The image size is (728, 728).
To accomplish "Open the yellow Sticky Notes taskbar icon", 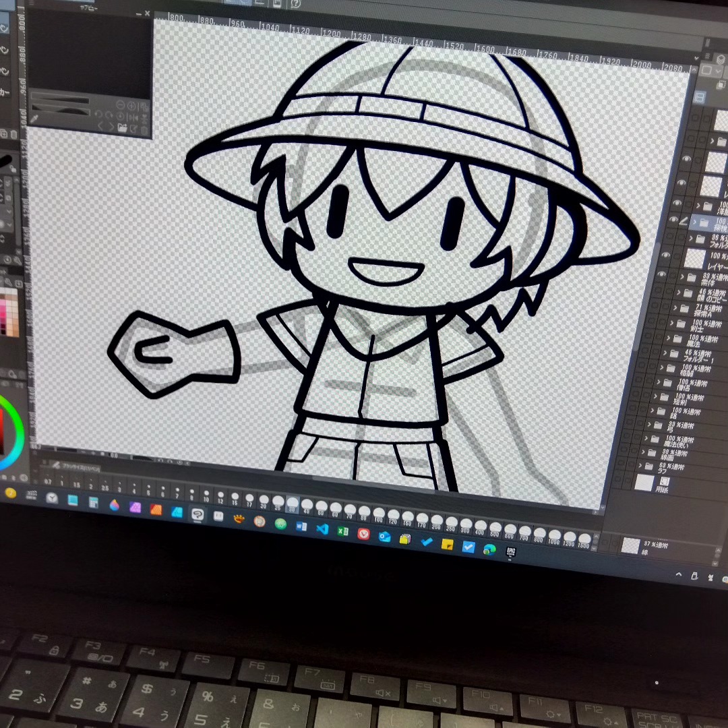I will pos(448,545).
